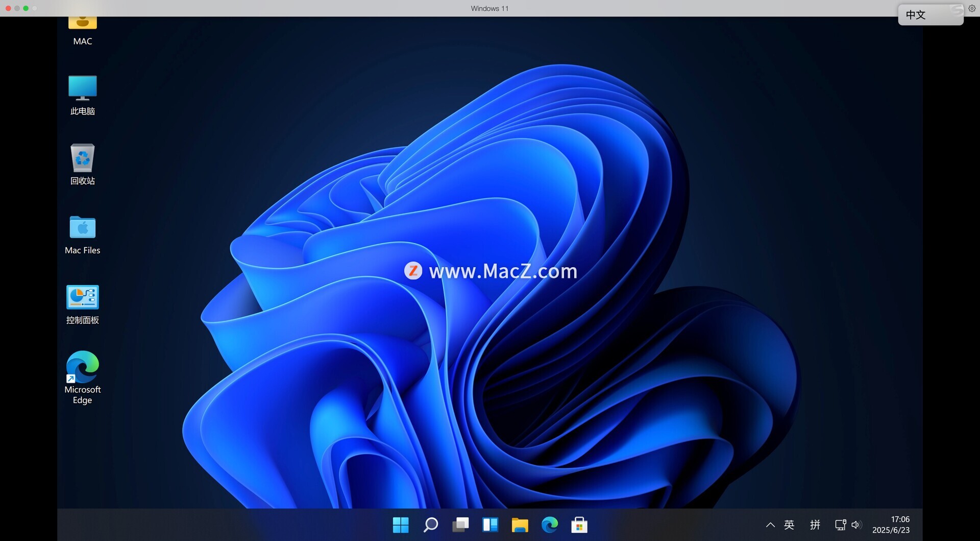
Task: Open File Explorer from the taskbar
Action: pos(520,525)
